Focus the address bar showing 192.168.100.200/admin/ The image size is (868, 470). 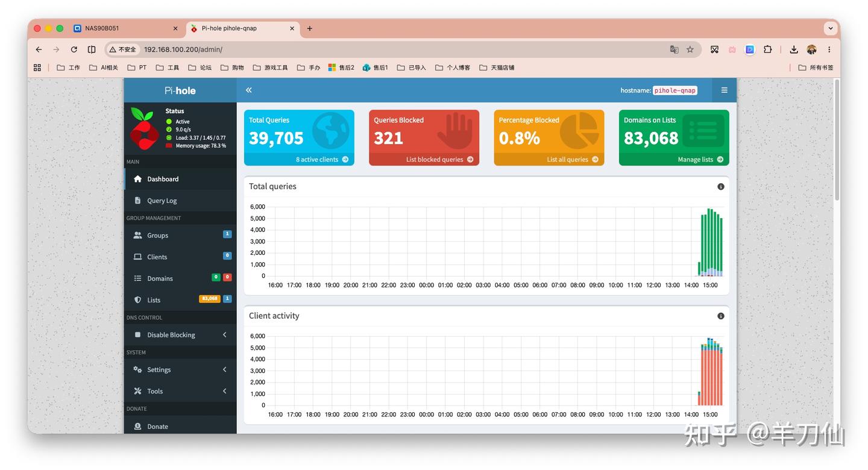coord(404,49)
